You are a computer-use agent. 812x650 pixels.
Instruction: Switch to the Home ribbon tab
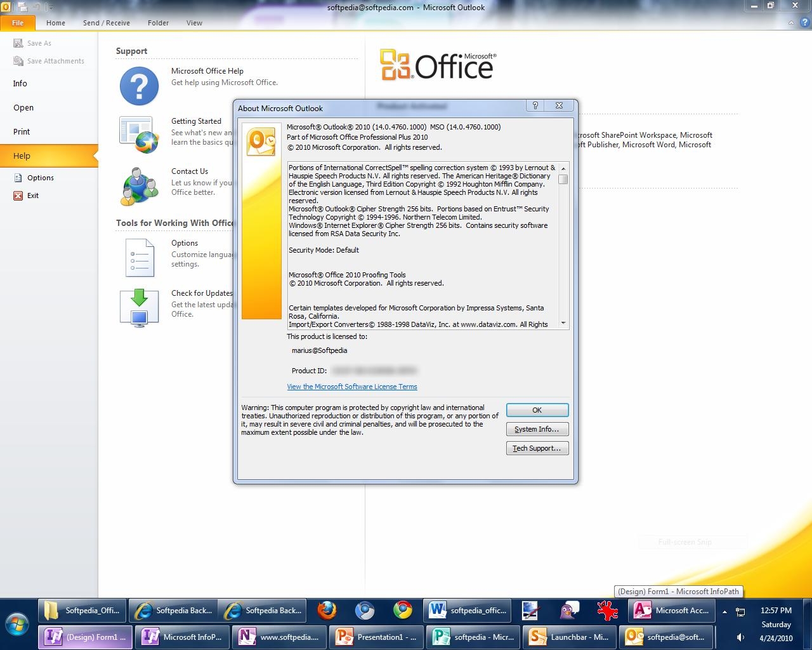pos(56,23)
